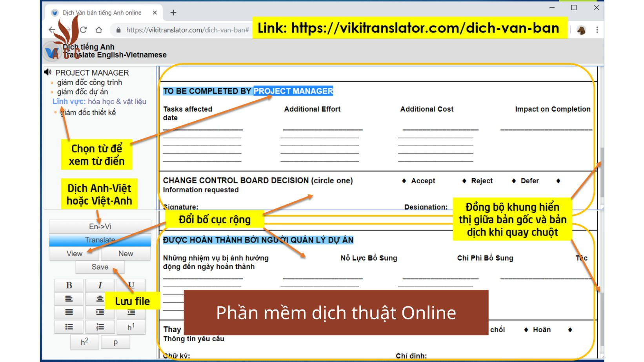Click 'Nỗ Lực Bổ Sung' column heading
This screenshot has height=362, width=644.
pyautogui.click(x=369, y=258)
